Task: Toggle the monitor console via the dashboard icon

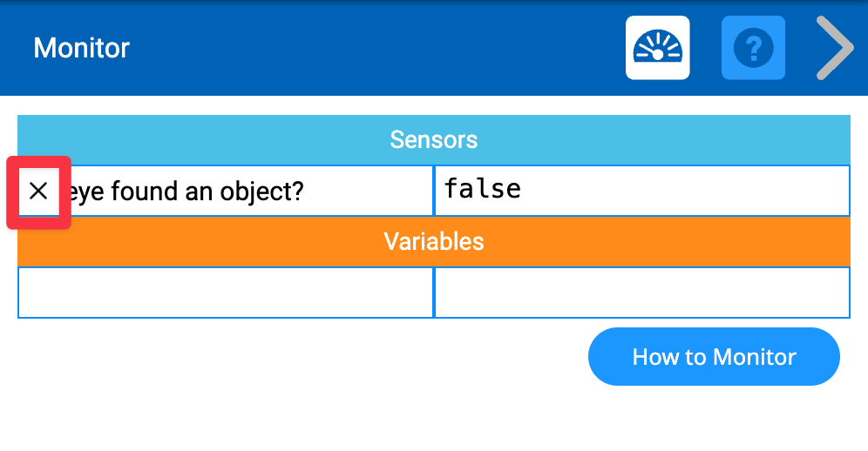Action: pos(657,48)
